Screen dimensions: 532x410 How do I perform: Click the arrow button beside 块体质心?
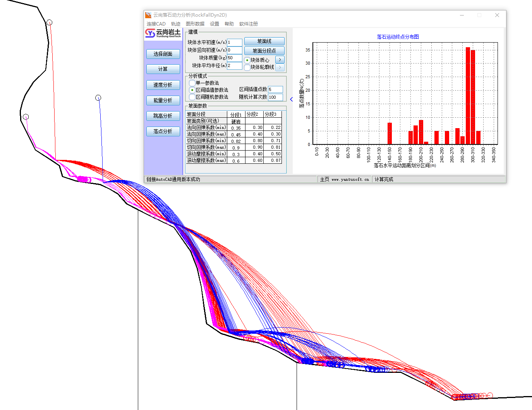[x=280, y=60]
